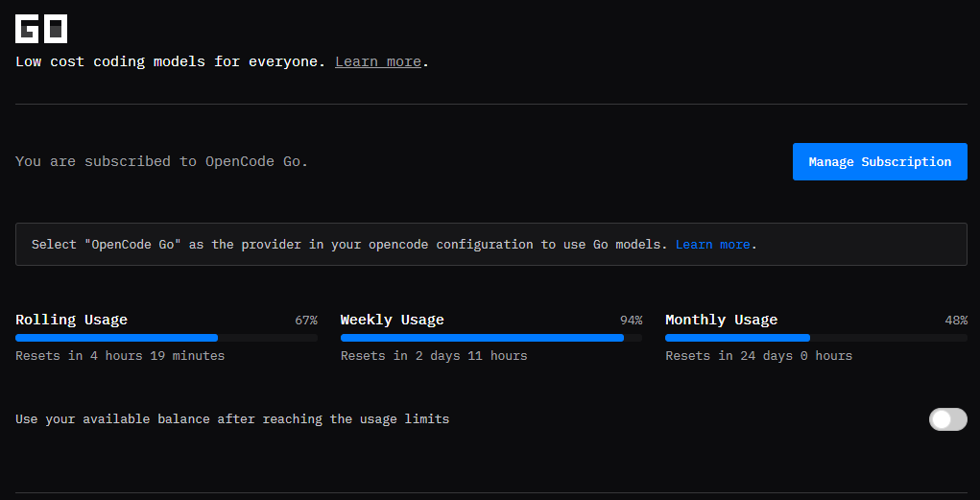The width and height of the screenshot is (980, 500).
Task: Click the GO logo icon
Action: (41, 29)
